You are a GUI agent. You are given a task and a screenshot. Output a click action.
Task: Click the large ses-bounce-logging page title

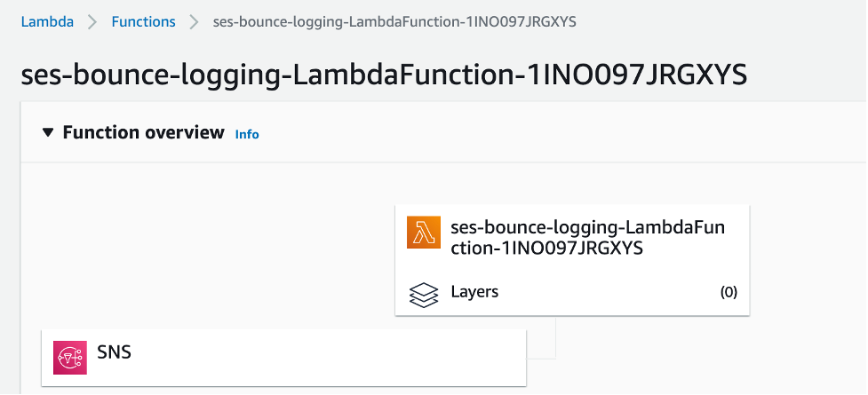(x=384, y=75)
